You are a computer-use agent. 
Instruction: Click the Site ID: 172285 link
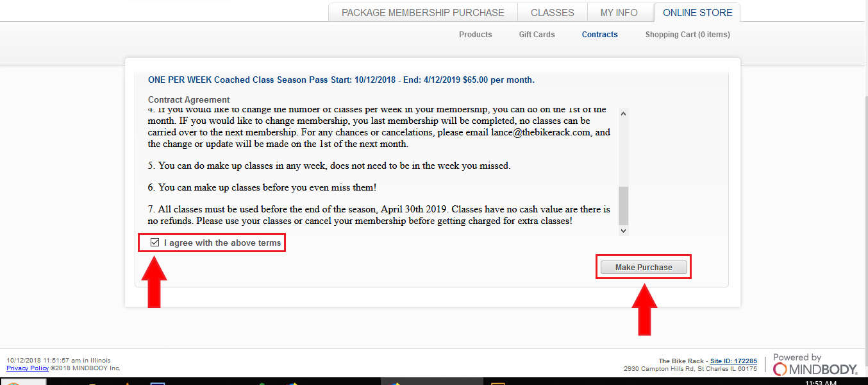point(733,361)
